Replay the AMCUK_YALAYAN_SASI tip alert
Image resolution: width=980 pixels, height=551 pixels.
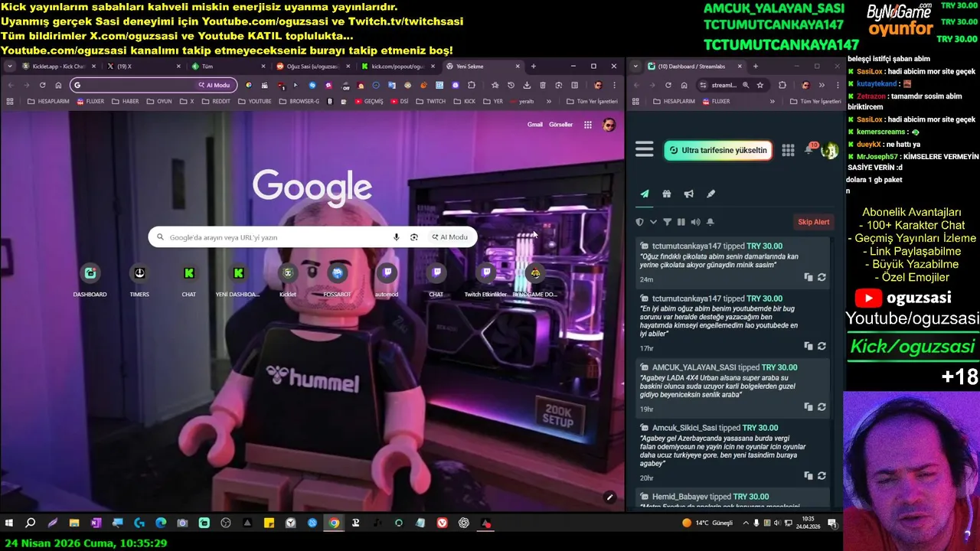point(822,407)
